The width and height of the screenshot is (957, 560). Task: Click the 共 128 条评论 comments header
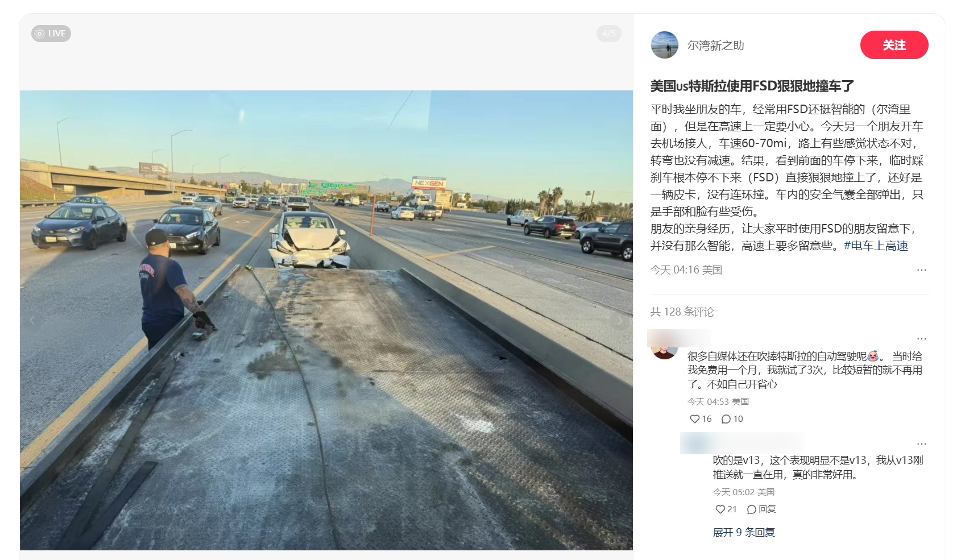point(682,312)
